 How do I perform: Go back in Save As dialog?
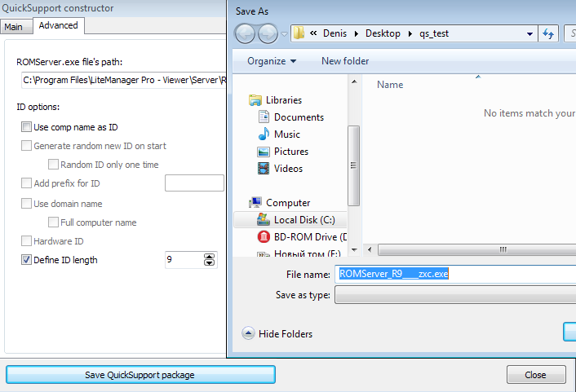[245, 33]
